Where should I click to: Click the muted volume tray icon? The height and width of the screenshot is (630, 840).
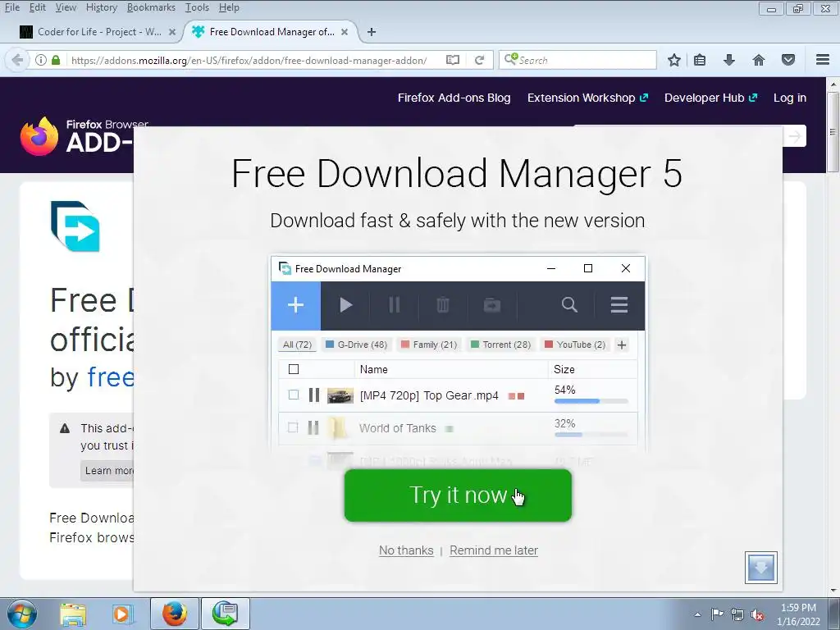pyautogui.click(x=757, y=614)
